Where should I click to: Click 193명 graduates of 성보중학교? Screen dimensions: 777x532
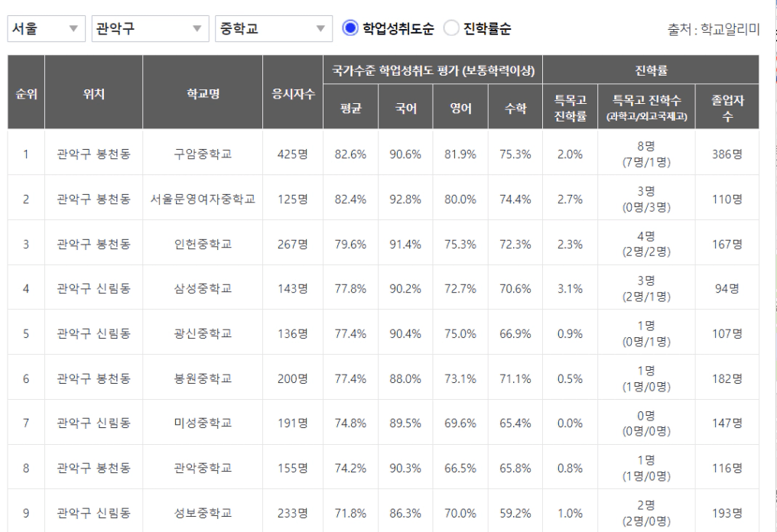[727, 513]
